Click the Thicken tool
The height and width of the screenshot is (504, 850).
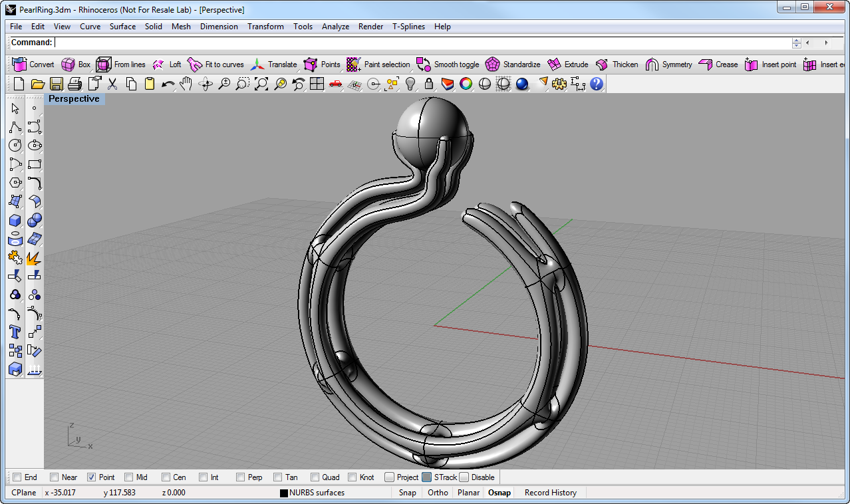point(617,64)
